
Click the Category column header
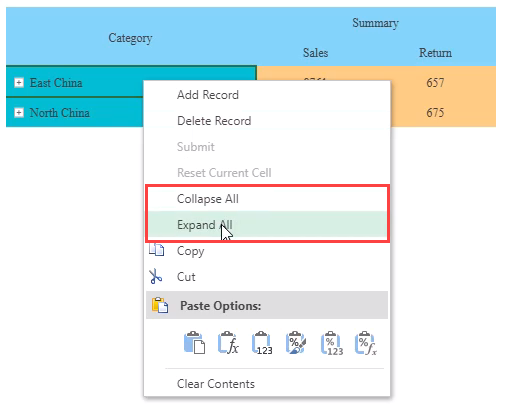130,38
